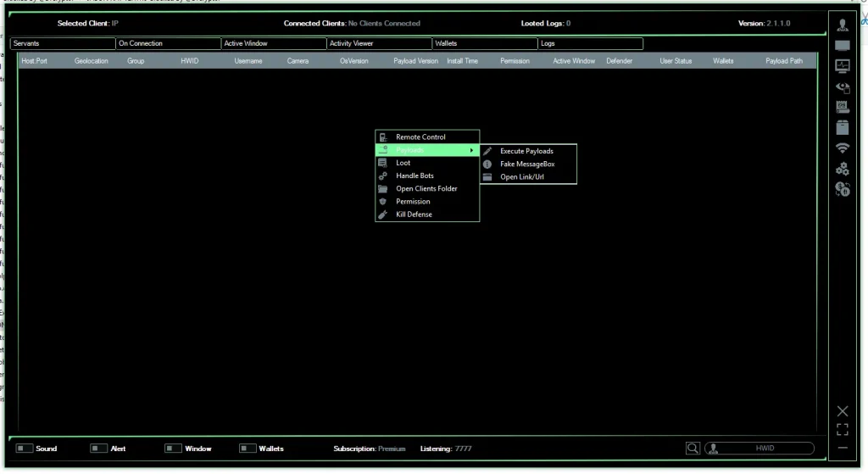Switch the Window toggle in bottom bar
This screenshot has height=474, width=868.
point(173,449)
